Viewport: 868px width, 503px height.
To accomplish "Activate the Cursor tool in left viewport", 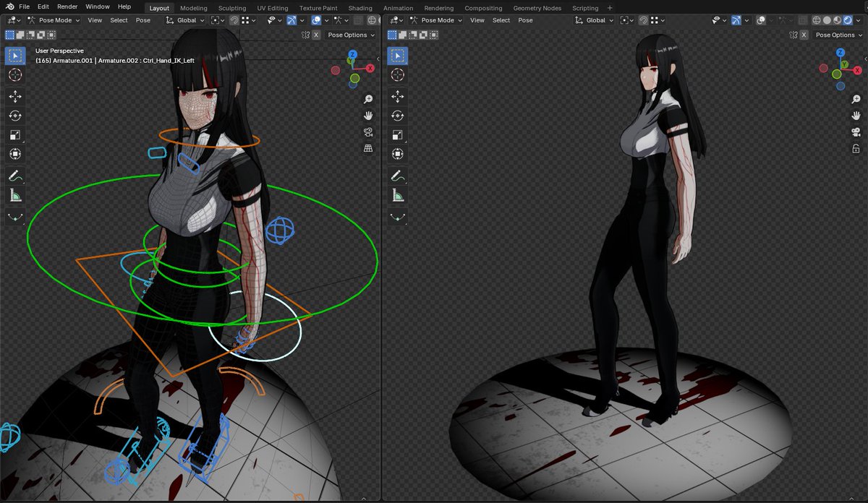I will 15,74.
